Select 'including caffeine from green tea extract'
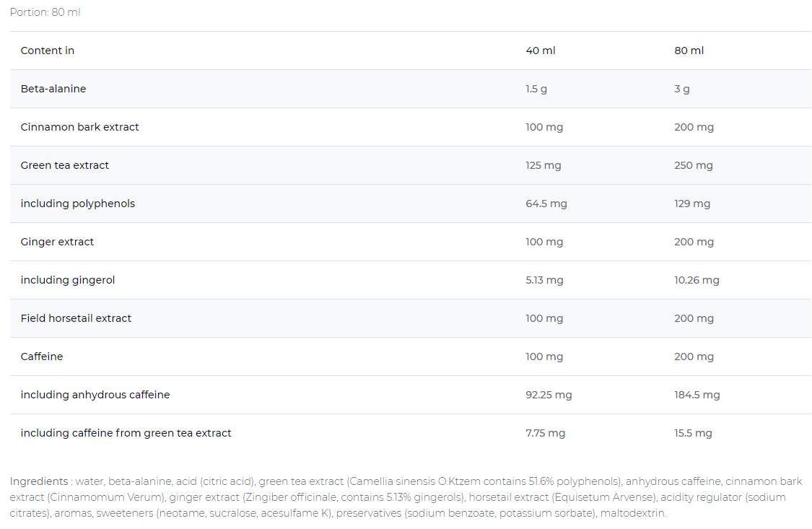 [126, 433]
